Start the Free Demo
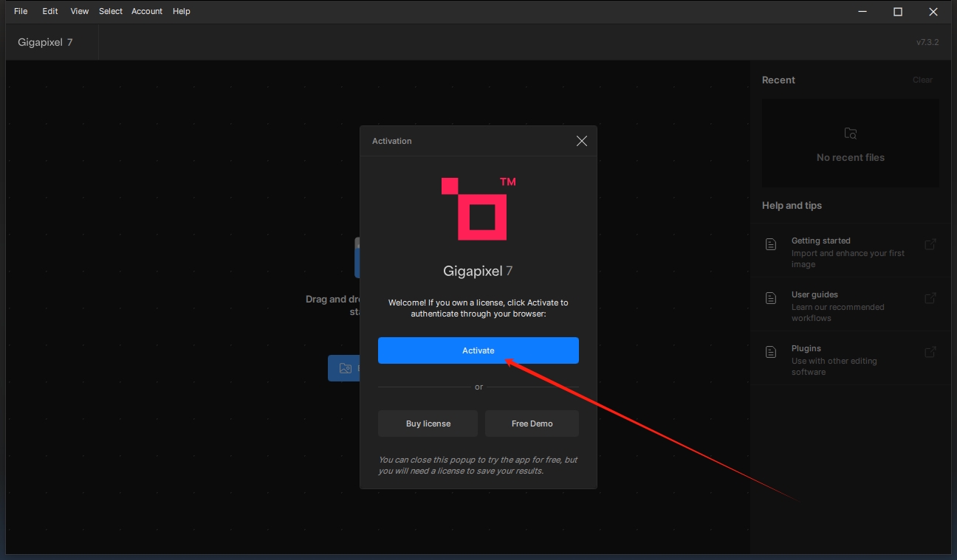The image size is (957, 560). tap(532, 424)
